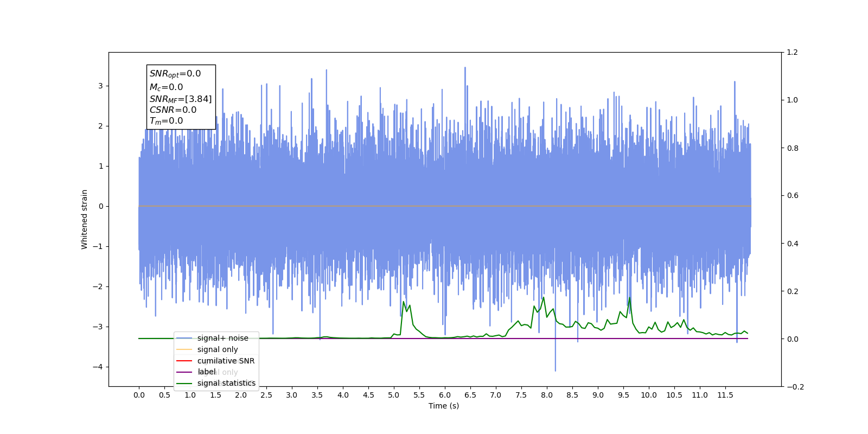Select the SNR opt=0.0 annotation line
The height and width of the screenshot is (434, 868).
pos(175,74)
